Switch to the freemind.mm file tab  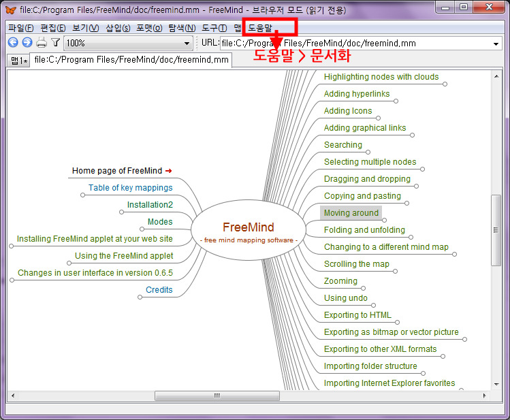[x=131, y=60]
